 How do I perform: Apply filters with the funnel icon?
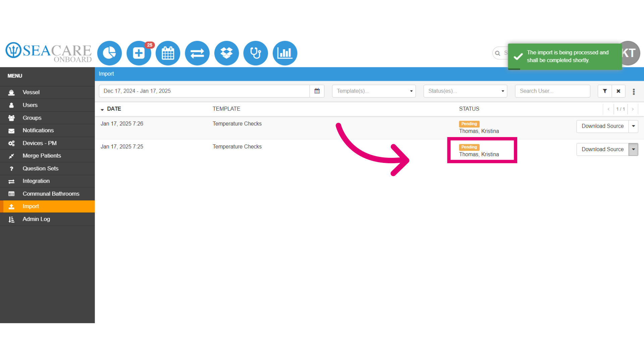605,91
